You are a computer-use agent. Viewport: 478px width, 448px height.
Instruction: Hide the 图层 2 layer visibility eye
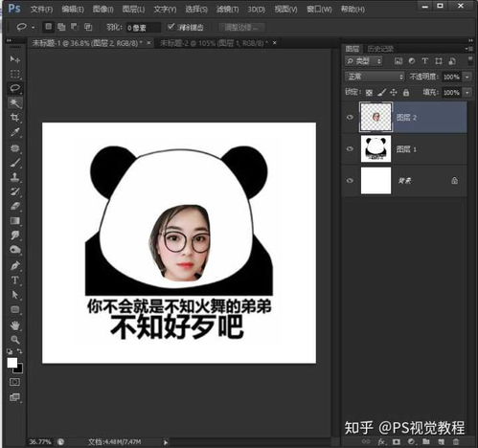[350, 117]
